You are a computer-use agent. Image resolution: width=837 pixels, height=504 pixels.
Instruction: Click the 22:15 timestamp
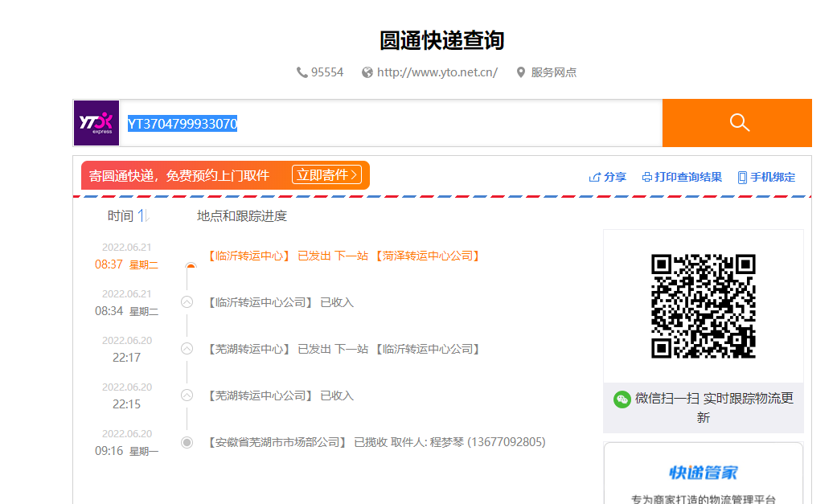(x=126, y=404)
